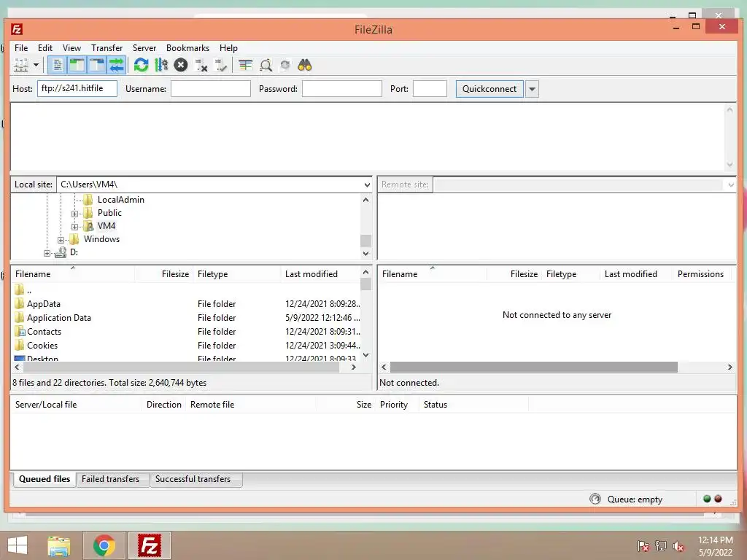
Task: Toggle directory comparison
Action: click(x=266, y=65)
